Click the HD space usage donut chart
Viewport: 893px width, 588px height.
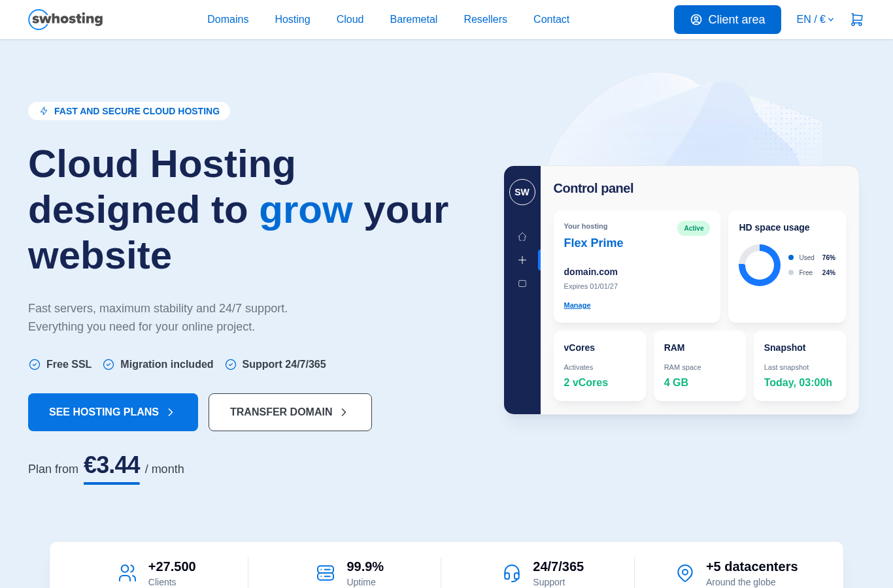coord(760,265)
